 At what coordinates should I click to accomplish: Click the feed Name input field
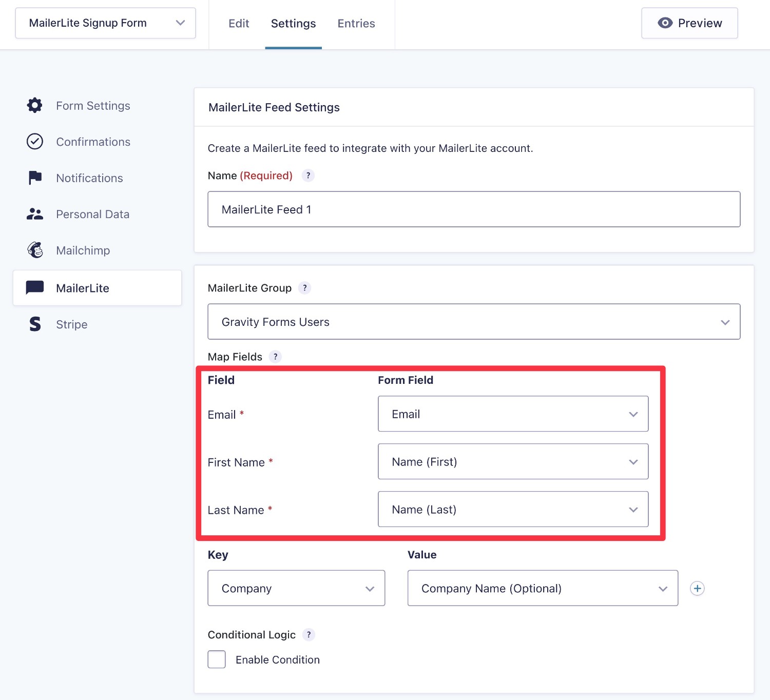pos(474,209)
